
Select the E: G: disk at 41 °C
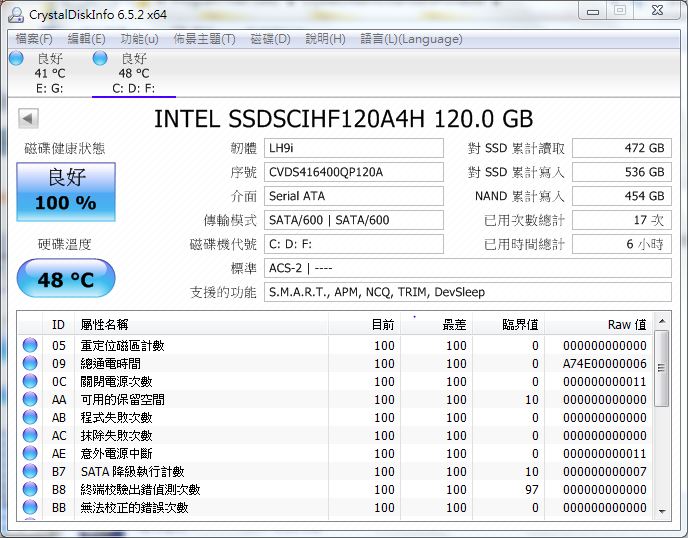(x=50, y=73)
